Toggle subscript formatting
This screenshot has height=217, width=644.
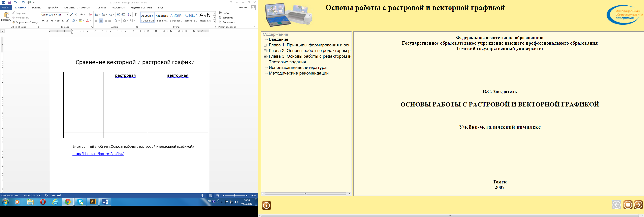pyautogui.click(x=63, y=21)
